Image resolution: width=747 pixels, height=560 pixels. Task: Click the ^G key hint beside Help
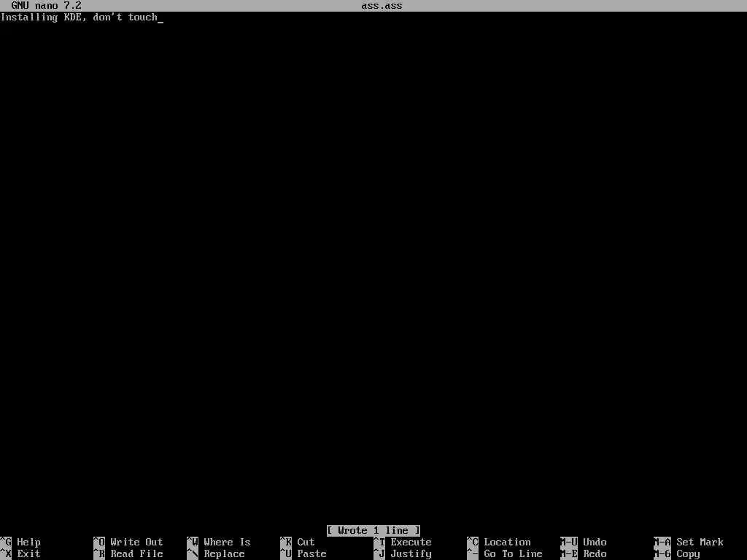(6, 542)
